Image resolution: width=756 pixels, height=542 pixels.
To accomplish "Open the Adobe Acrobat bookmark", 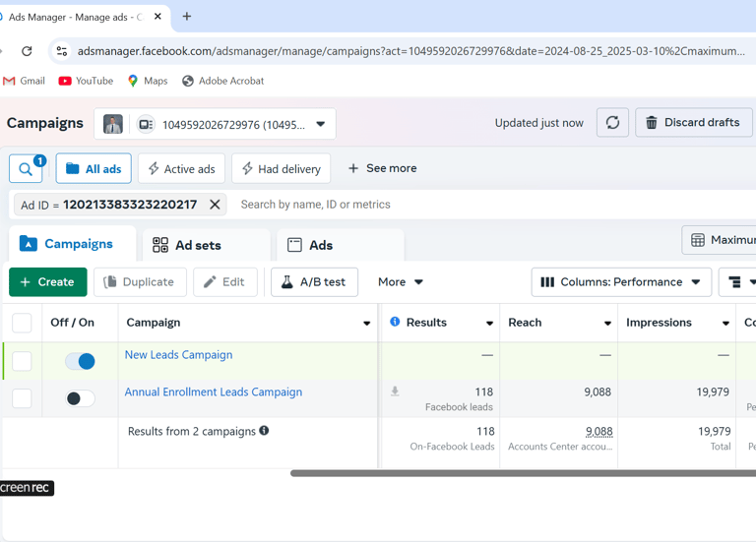I will (222, 81).
